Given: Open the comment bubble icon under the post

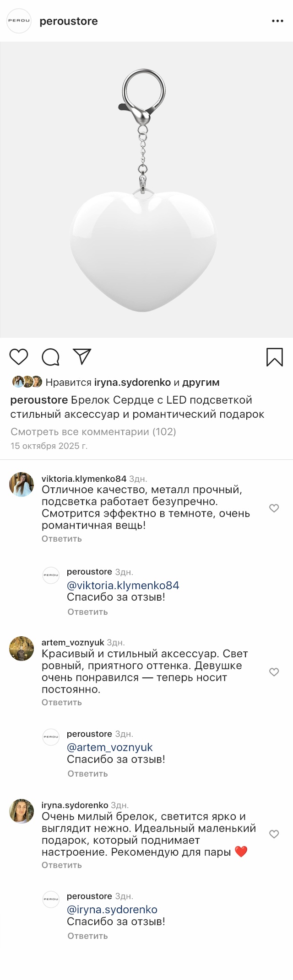Looking at the screenshot, I should [50, 357].
